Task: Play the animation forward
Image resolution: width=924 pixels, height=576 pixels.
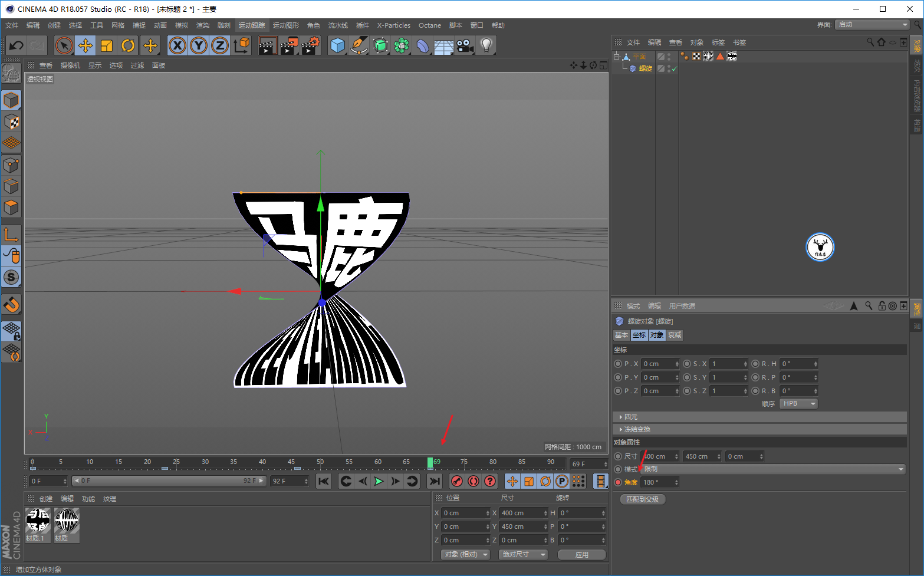Action: pyautogui.click(x=379, y=481)
